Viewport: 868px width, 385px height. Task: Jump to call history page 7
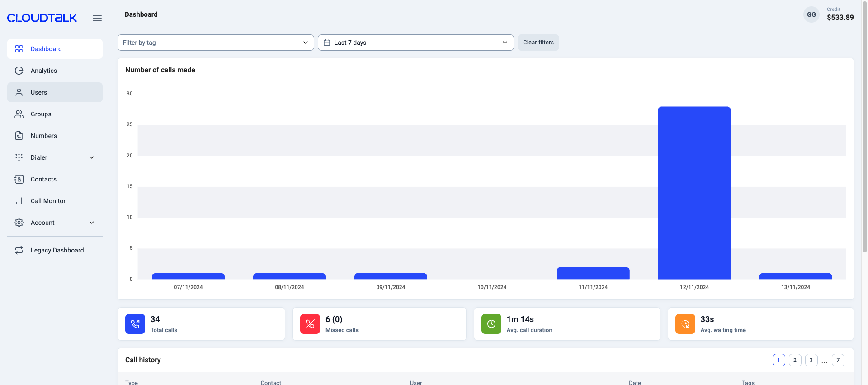[x=838, y=360]
